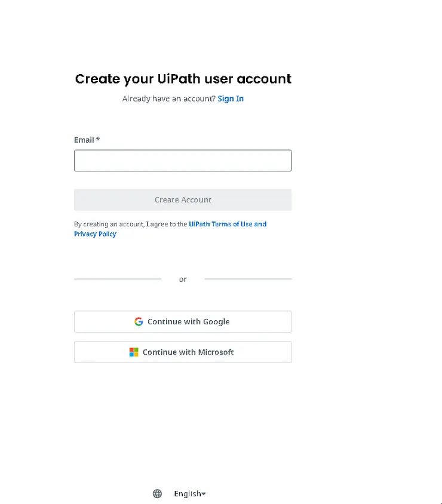The image size is (442, 504).
Task: Click the required asterisk beside Email
Action: 98,140
